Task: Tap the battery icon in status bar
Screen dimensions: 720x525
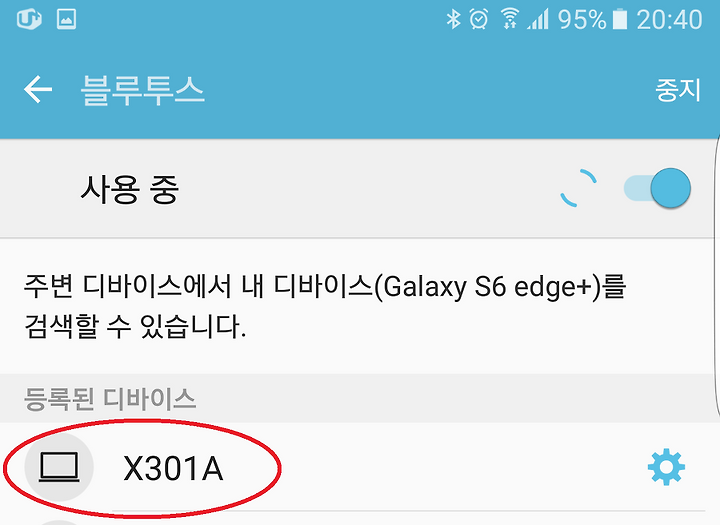Action: 620,19
